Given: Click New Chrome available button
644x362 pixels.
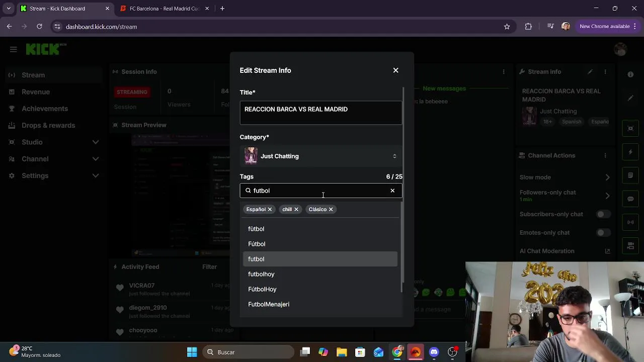Looking at the screenshot, I should (608, 27).
